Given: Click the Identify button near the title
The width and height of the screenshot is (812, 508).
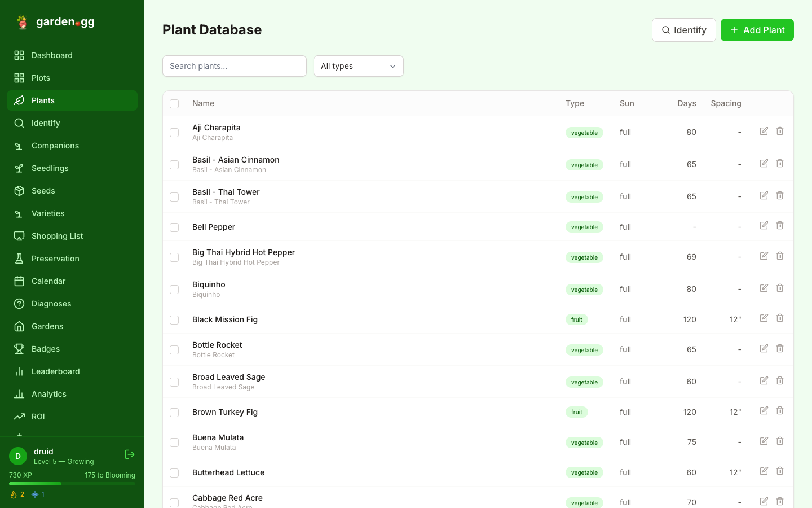Looking at the screenshot, I should tap(684, 30).
